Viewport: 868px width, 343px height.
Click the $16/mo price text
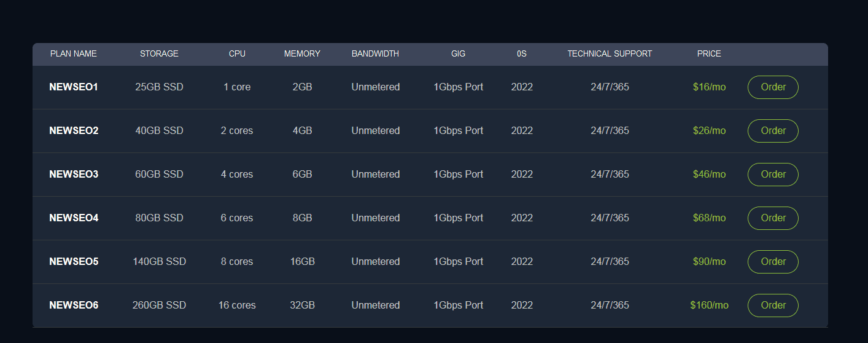coord(709,87)
